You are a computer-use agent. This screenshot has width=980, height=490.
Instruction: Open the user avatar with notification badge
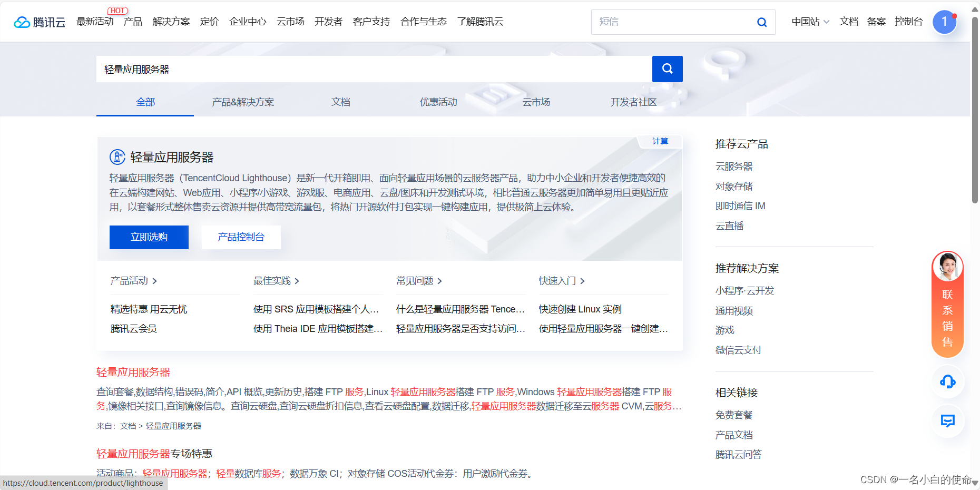tap(945, 22)
